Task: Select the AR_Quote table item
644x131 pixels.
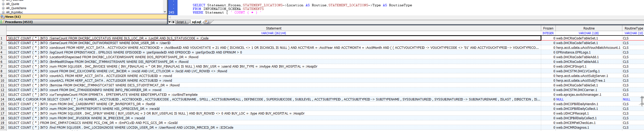Action: pos(13,4)
